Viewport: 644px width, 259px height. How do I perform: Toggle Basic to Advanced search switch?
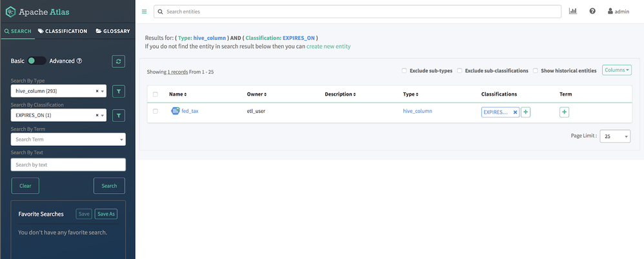(36, 61)
